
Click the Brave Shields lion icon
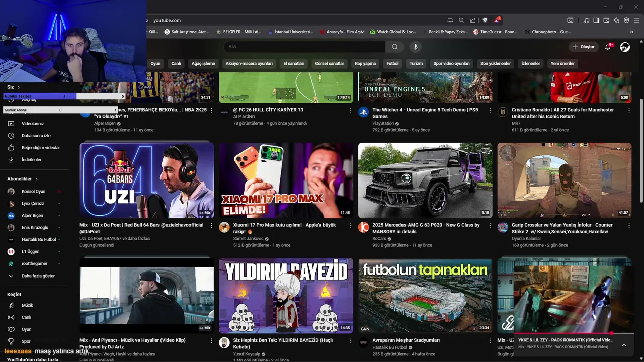[485, 20]
